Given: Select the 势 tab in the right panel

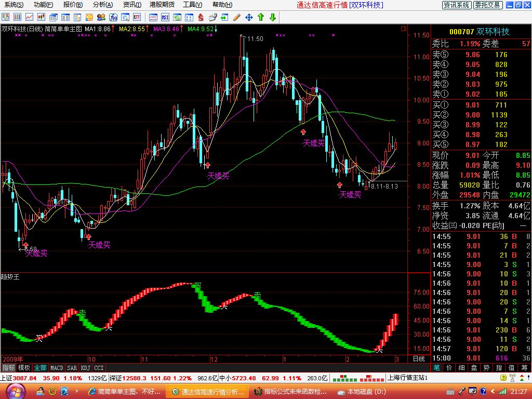Looking at the screenshot, I should 486,368.
